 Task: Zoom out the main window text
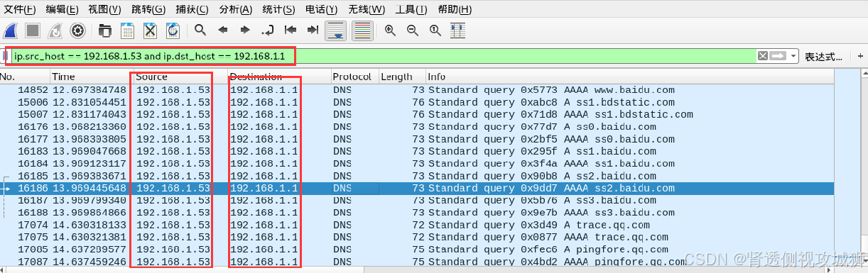coord(413,30)
